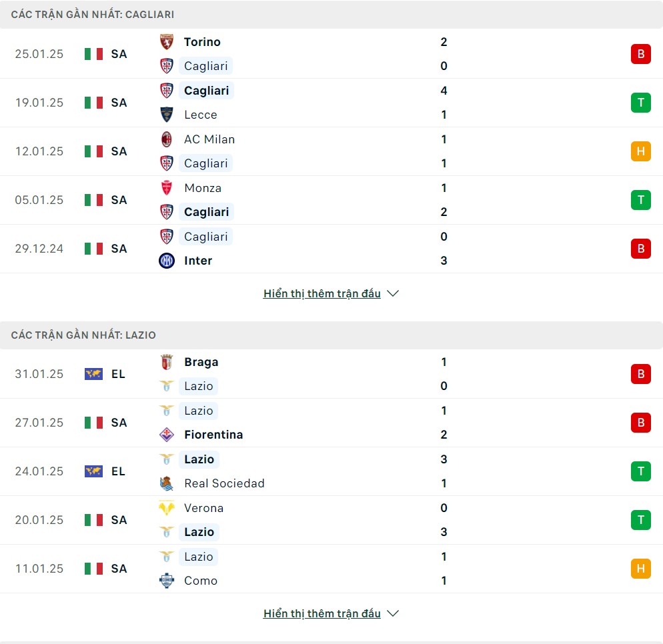Click green T badge for Lecce match
Screen dimensions: 663x644
640,103
